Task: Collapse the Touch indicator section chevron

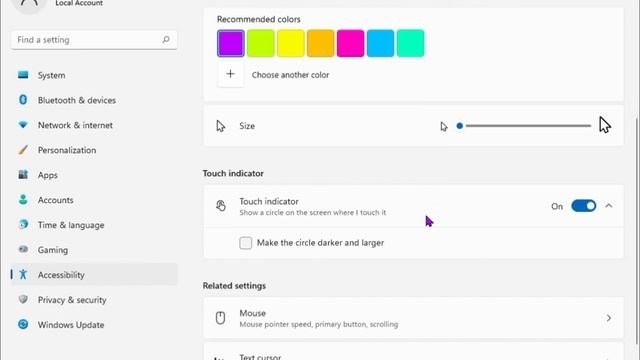Action: [x=609, y=206]
